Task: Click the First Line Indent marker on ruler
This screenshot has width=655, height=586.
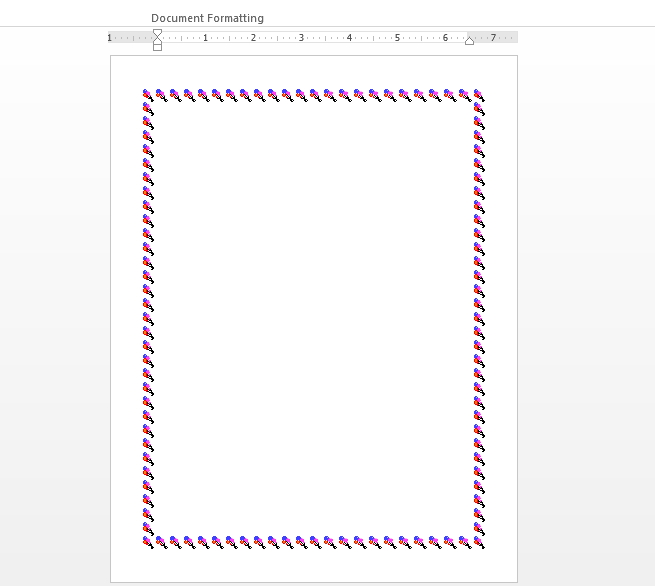Action: tap(157, 33)
